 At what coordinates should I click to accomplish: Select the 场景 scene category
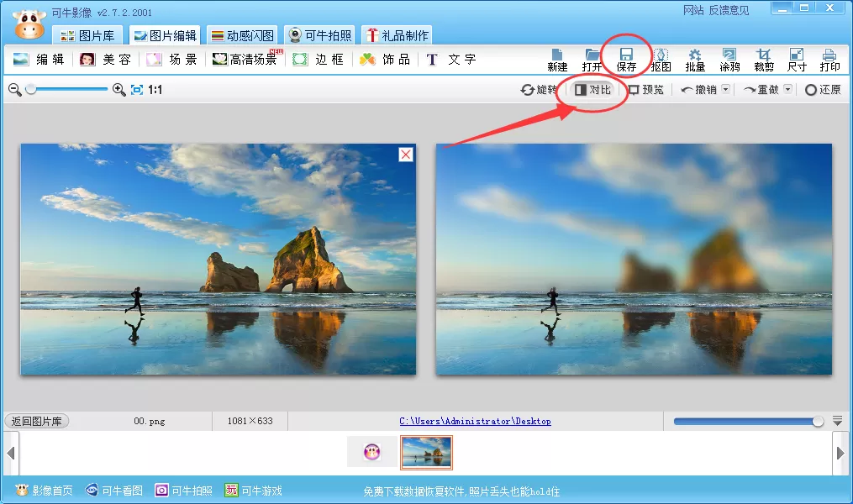pos(171,60)
